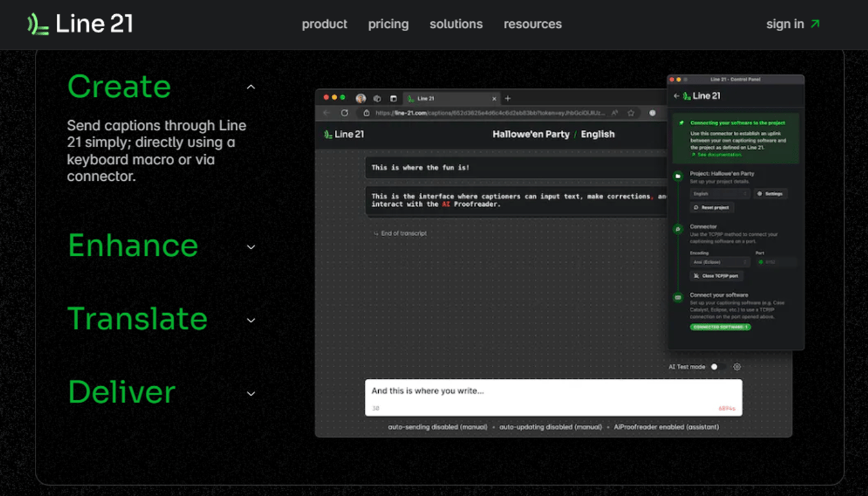Click the browser back arrow
Screen dimensions: 868x496
click(327, 113)
